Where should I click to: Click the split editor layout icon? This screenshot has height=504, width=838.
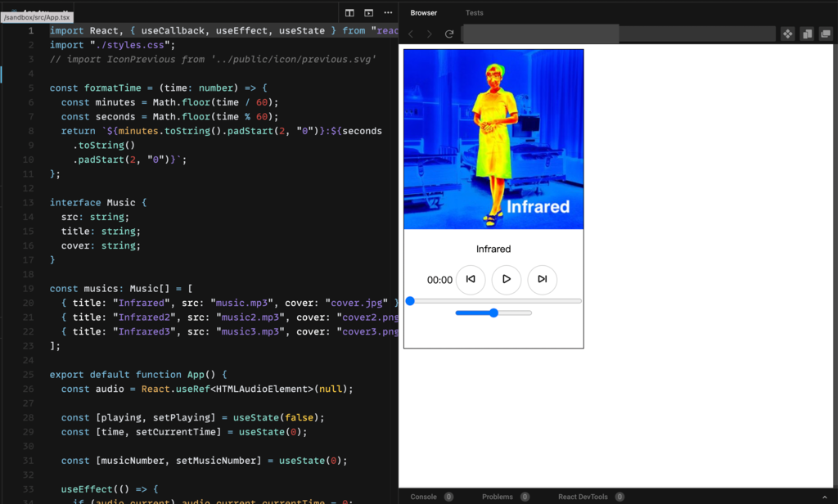pos(349,13)
